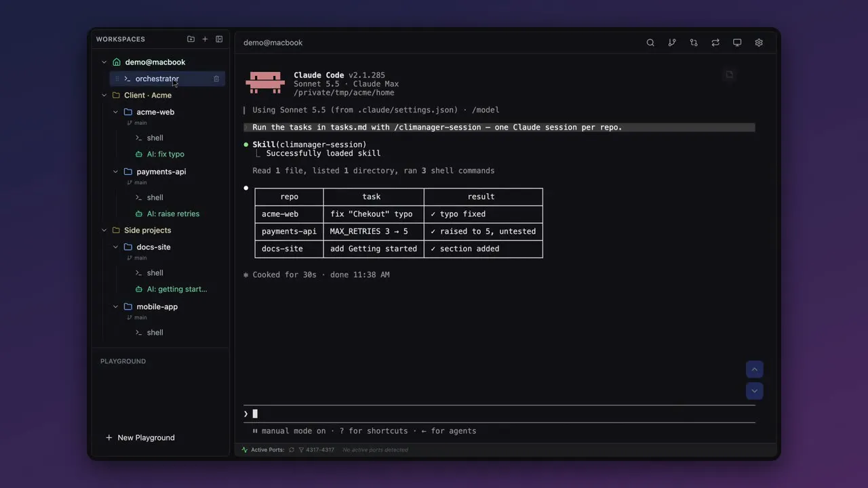This screenshot has height=488, width=868.
Task: Click the '✓ raised to 5, untested' cell
Action: (483, 231)
